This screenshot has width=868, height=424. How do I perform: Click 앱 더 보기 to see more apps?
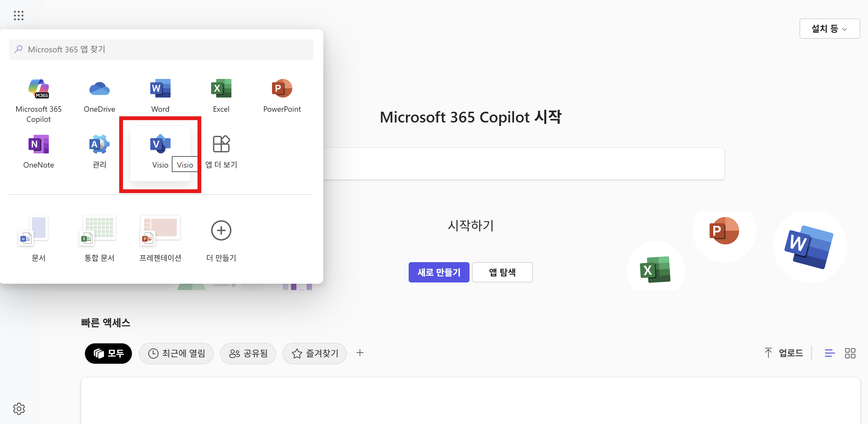(x=221, y=151)
